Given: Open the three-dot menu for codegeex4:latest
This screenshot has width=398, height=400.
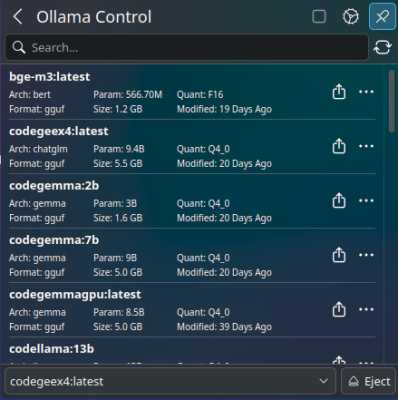Looking at the screenshot, I should pyautogui.click(x=366, y=146).
